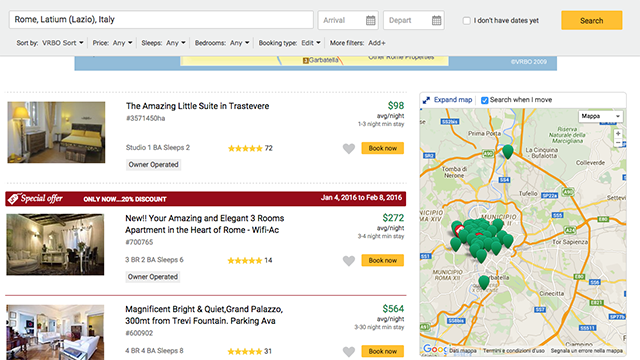Image resolution: width=640 pixels, height=360 pixels.
Task: Click the 31 reviews star rating
Action: point(249,351)
